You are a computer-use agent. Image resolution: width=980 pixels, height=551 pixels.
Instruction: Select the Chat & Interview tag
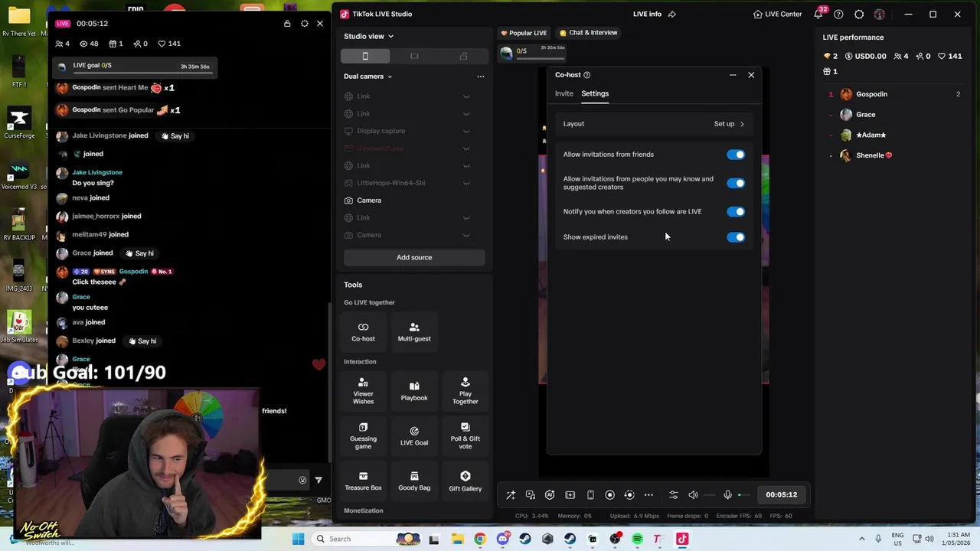pyautogui.click(x=588, y=33)
